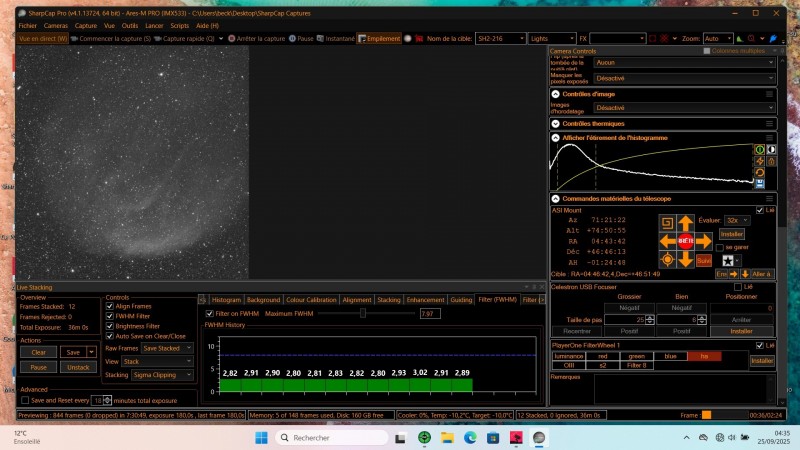Enable Save and Reset every checkbox
This screenshot has width=800, height=450.
[25, 401]
